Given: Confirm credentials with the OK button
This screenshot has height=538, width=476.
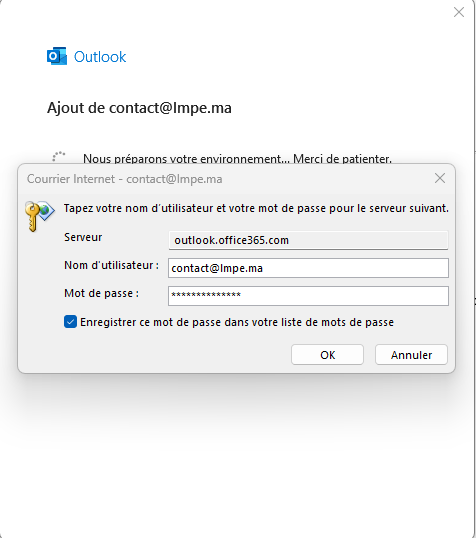Looking at the screenshot, I should tap(327, 355).
